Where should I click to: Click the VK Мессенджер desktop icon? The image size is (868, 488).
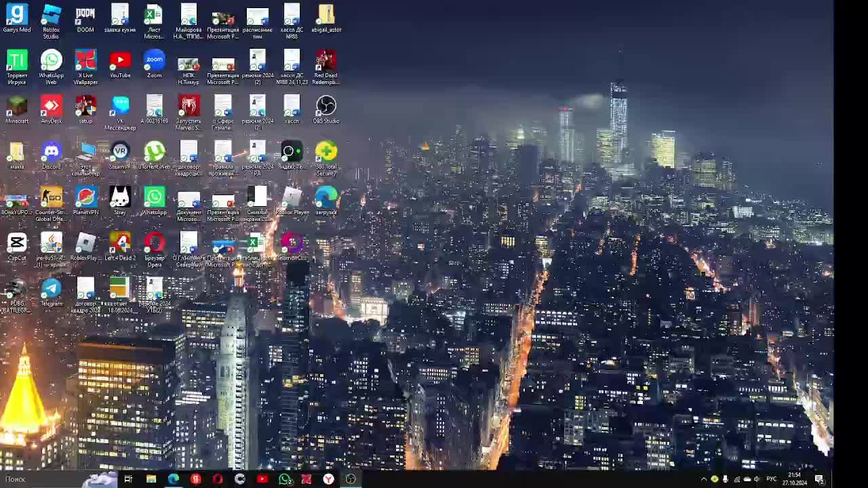120,113
